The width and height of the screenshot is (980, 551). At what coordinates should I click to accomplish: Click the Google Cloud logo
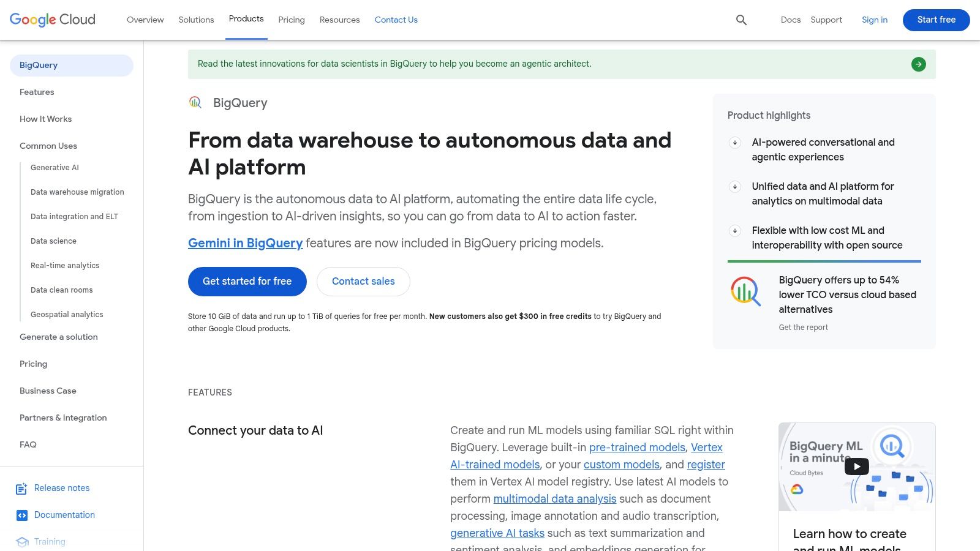pos(53,20)
